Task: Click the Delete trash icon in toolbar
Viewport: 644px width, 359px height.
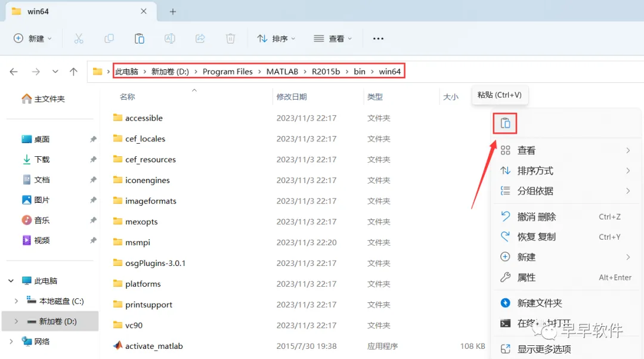Action: click(x=230, y=39)
